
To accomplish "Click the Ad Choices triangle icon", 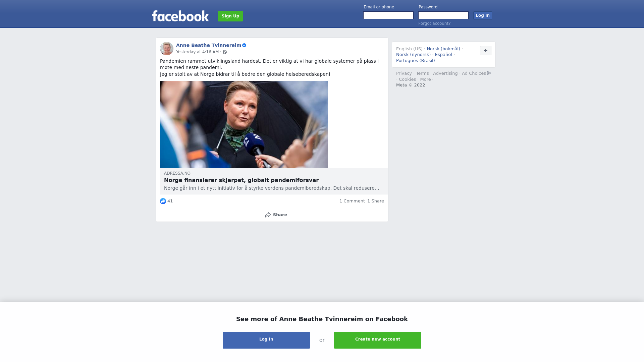I will click(489, 73).
